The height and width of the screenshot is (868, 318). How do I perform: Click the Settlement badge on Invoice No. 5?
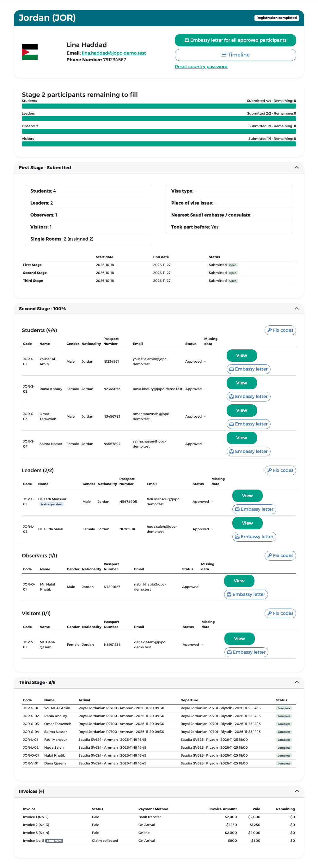pyautogui.click(x=54, y=841)
